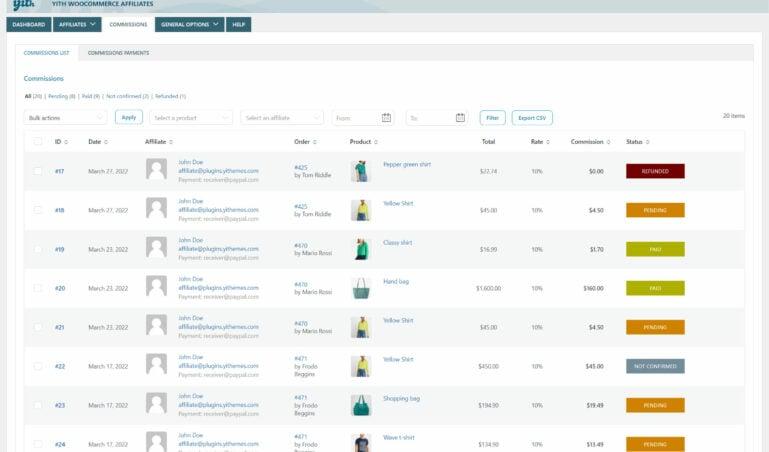Switch to the Commissions Payments tab
The height and width of the screenshot is (452, 769).
118,53
